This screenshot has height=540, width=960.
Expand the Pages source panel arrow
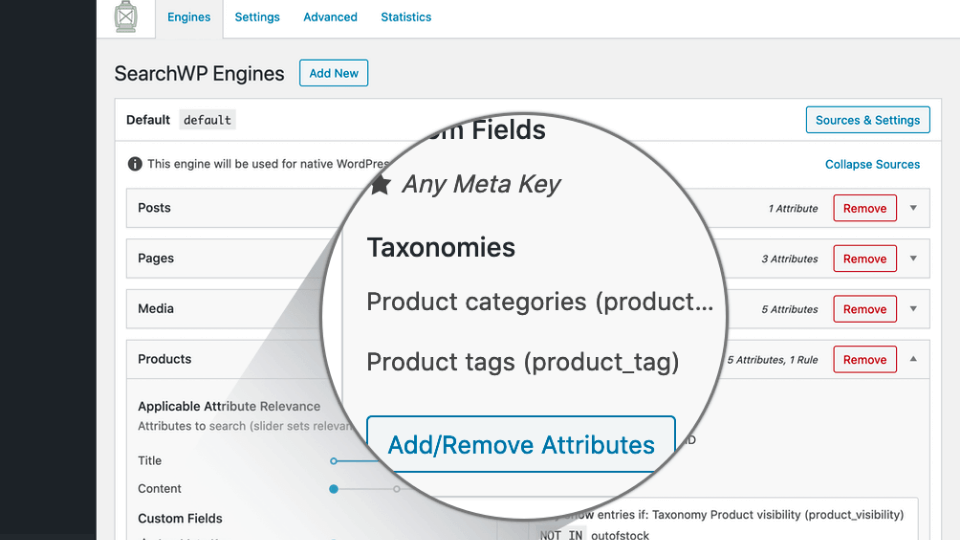[x=913, y=258]
